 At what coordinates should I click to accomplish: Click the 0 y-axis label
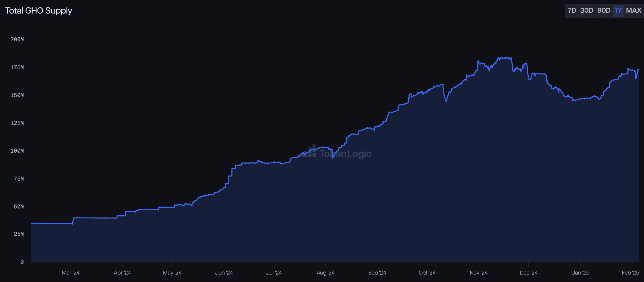click(22, 262)
